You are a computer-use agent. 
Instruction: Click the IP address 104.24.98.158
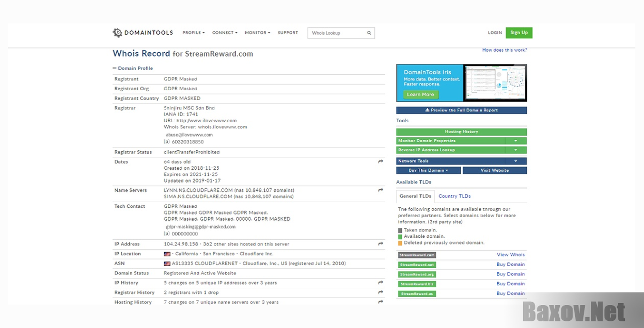pos(181,244)
